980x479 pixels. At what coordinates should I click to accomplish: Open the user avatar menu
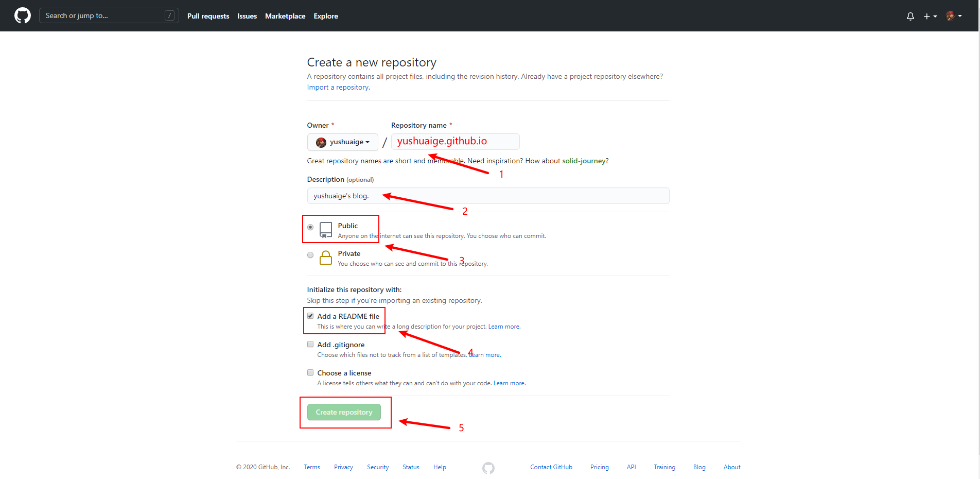(x=954, y=16)
